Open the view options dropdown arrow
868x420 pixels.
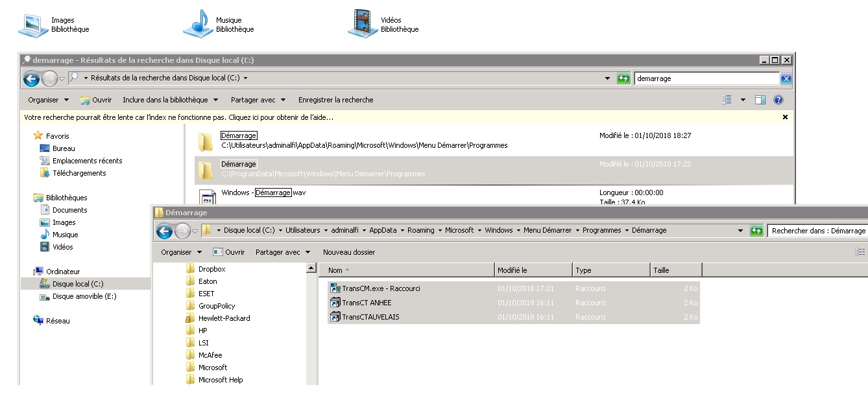[743, 100]
